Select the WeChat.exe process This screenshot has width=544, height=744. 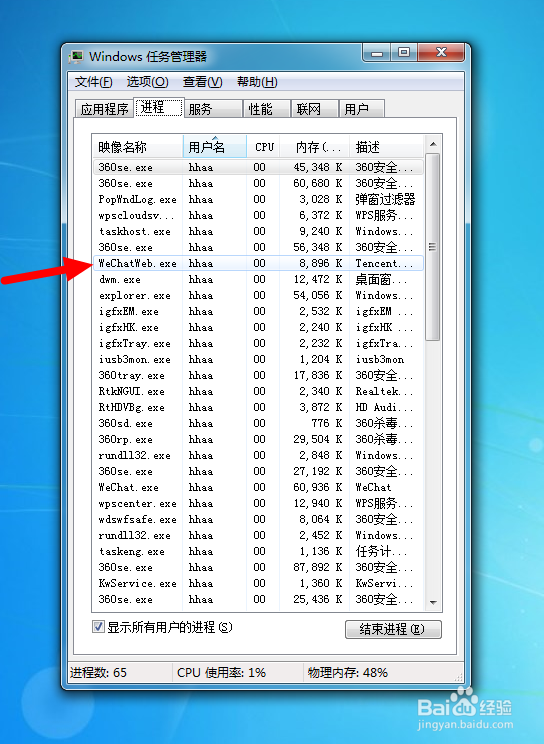pyautogui.click(x=259, y=487)
